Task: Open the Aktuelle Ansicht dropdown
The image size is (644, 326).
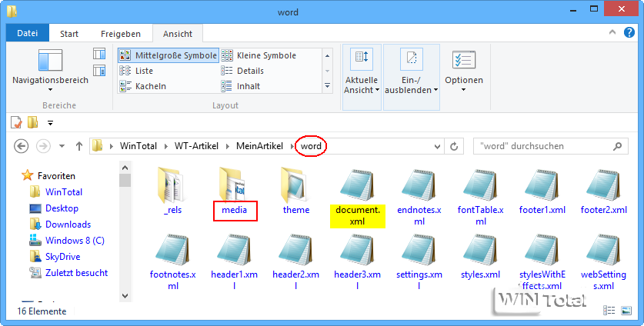Action: click(362, 77)
